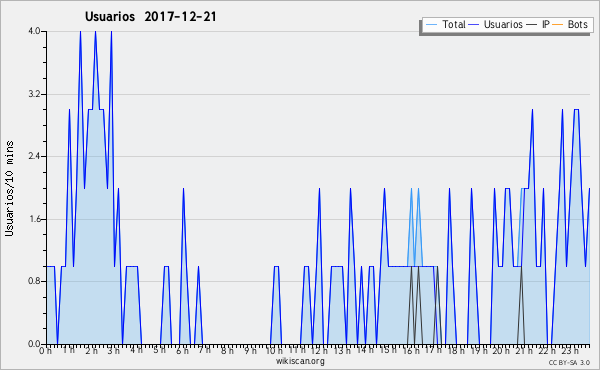Screen dimensions: 600x370
Task: Click the '18 h' x-axis label
Action: point(456,350)
